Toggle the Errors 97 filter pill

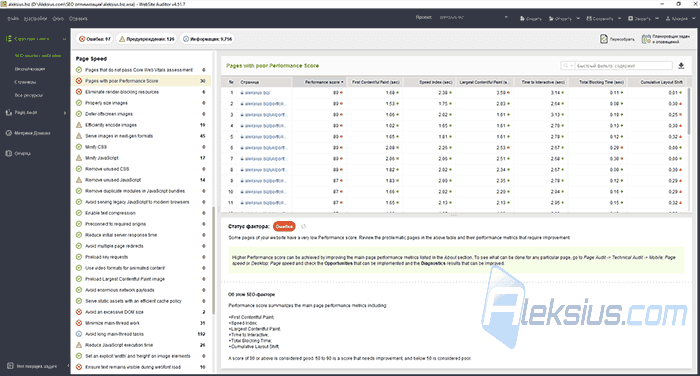click(94, 39)
